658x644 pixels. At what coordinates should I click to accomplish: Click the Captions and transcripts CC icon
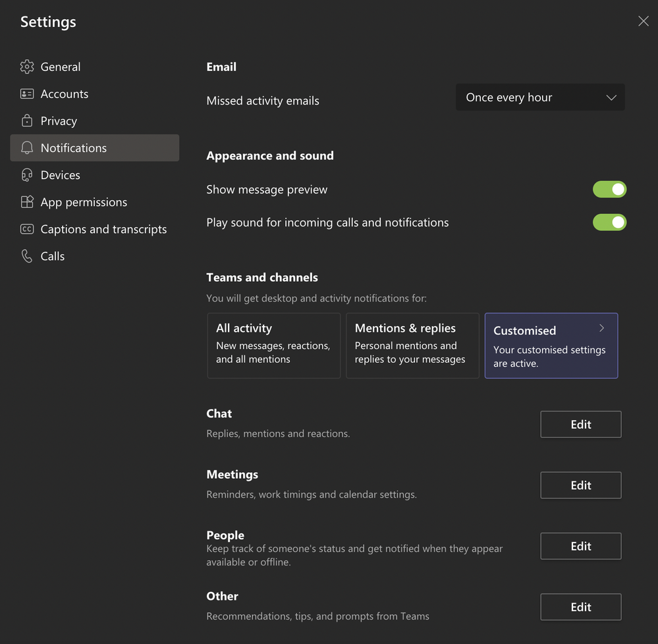tap(27, 229)
